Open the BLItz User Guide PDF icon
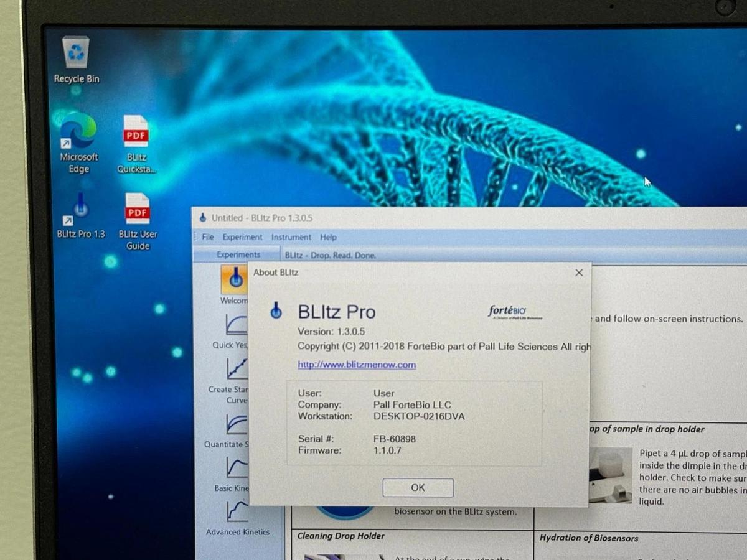The image size is (747, 560). (x=138, y=221)
